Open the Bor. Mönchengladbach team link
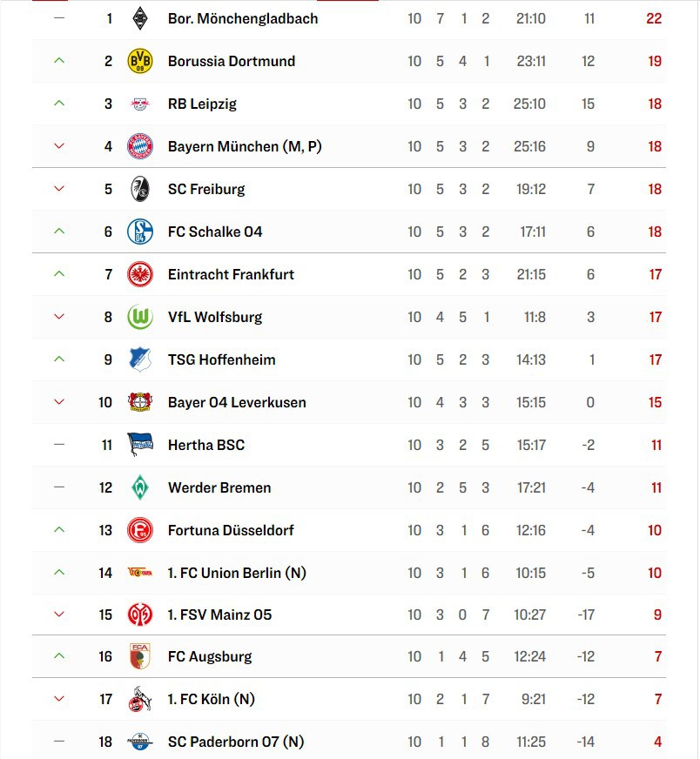 242,18
